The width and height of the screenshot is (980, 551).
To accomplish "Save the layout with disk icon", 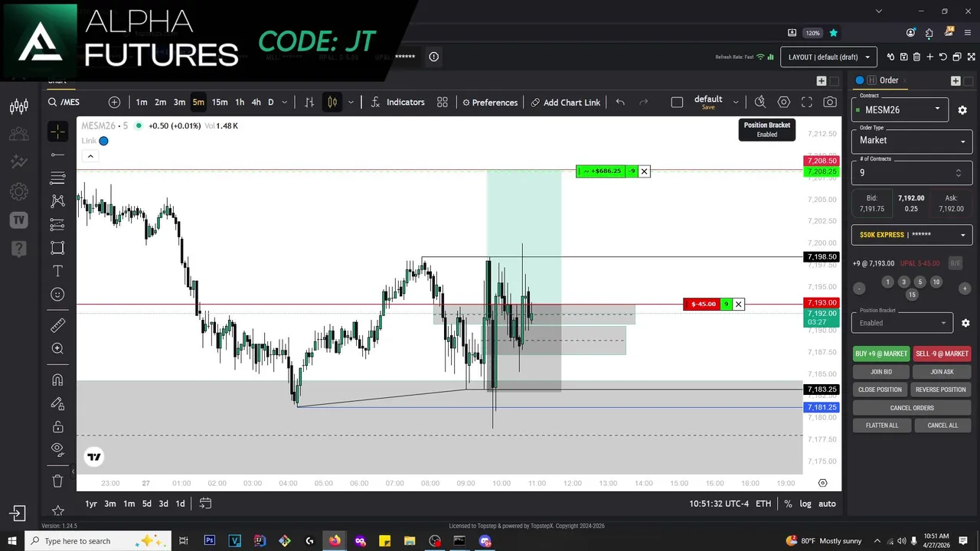I will (x=904, y=57).
